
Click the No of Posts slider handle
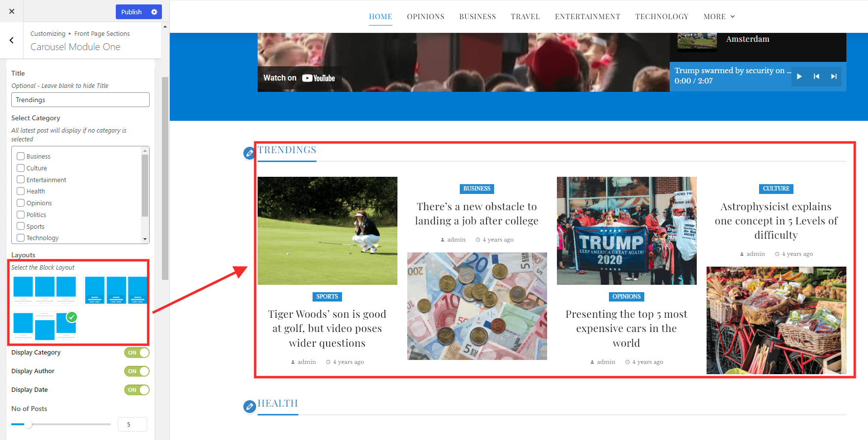28,424
